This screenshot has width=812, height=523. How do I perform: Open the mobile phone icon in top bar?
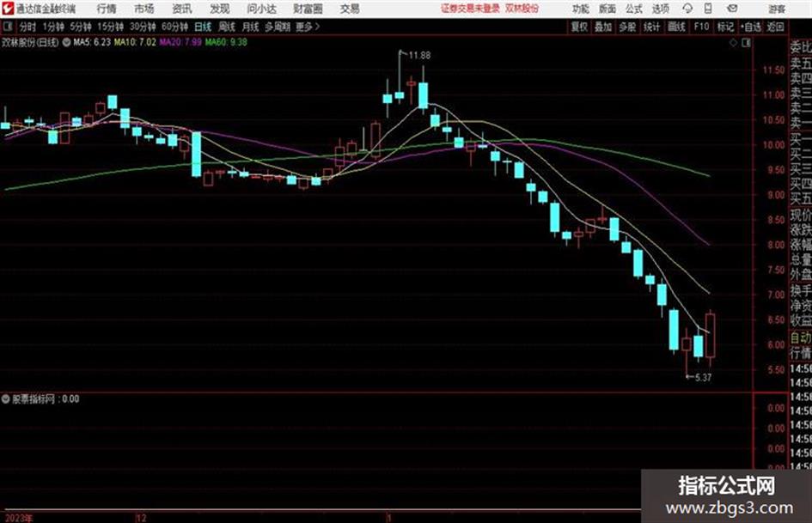pos(708,9)
